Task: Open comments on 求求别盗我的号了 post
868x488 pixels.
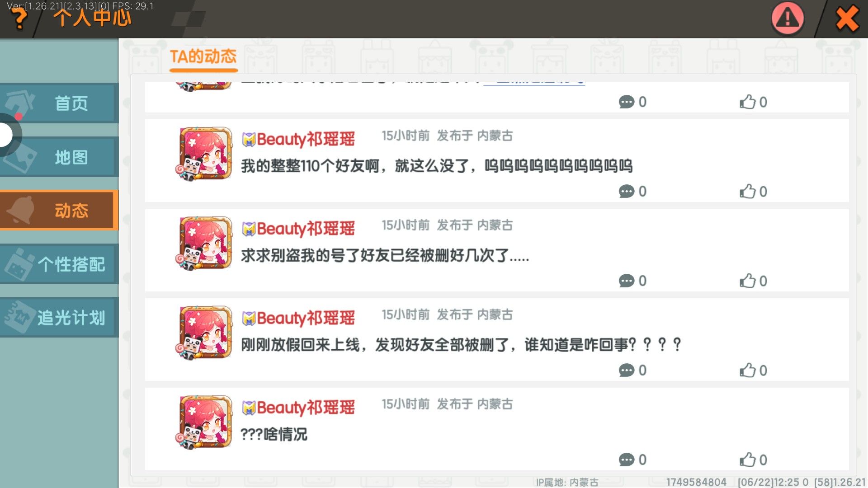Action: point(632,281)
